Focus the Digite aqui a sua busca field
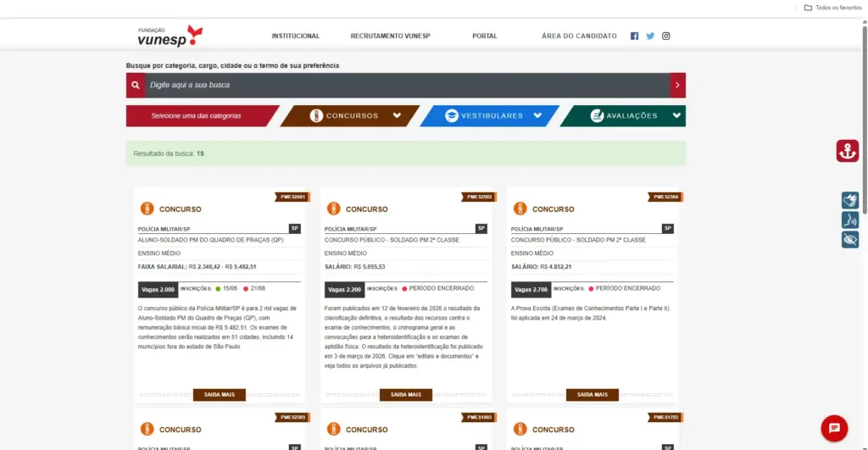 pos(408,86)
